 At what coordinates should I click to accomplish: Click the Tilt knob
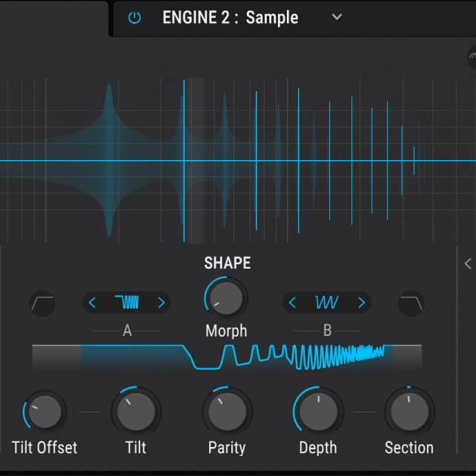click(136, 411)
